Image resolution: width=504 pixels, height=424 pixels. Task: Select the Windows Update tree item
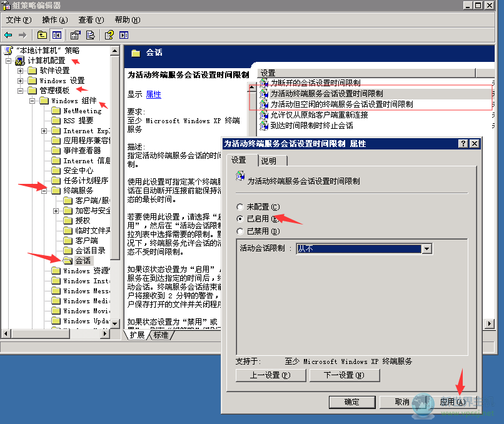click(x=86, y=321)
